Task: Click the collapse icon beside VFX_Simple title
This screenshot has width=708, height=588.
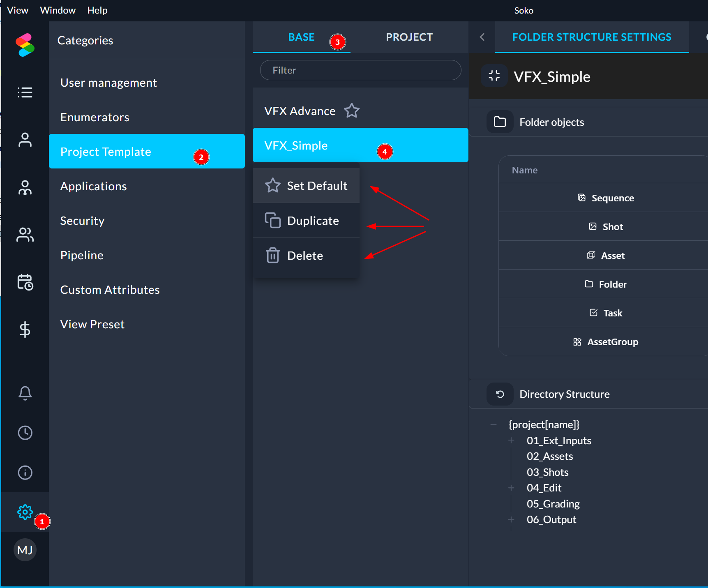Action: pos(494,76)
